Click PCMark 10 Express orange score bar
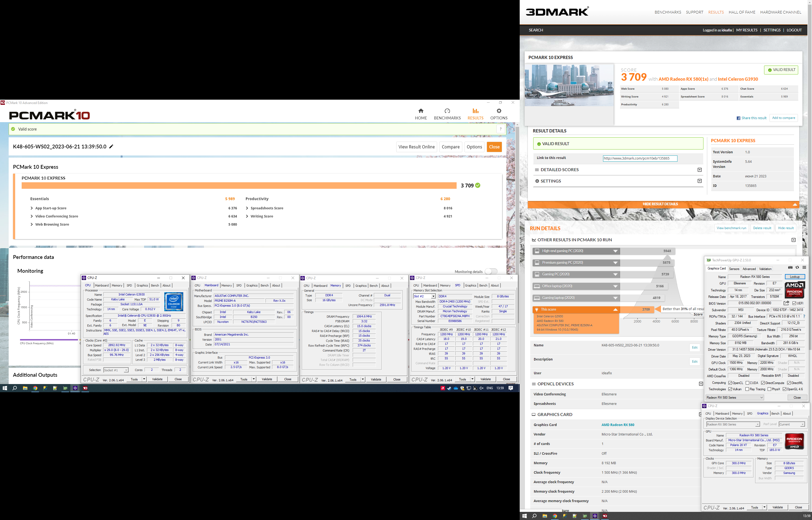Image resolution: width=812 pixels, height=520 pixels. click(x=239, y=185)
